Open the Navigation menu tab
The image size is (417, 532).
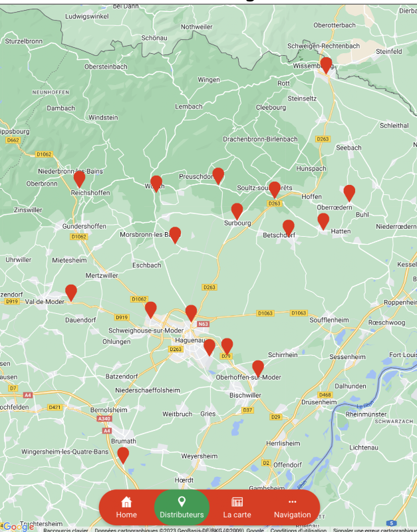click(292, 507)
